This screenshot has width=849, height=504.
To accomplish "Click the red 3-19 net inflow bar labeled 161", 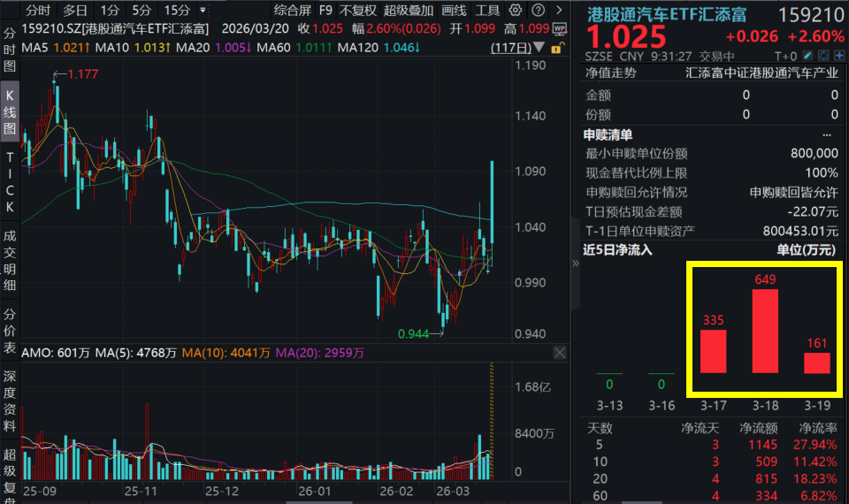I will 817,363.
